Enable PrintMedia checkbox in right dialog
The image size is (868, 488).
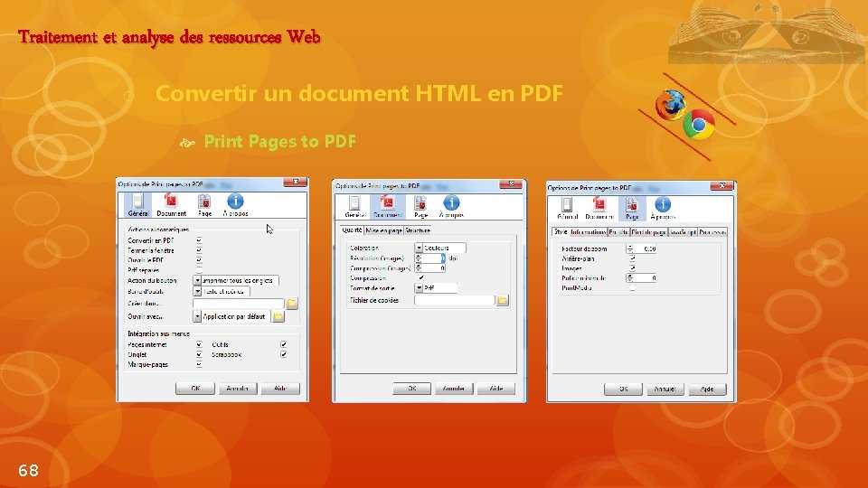632,287
